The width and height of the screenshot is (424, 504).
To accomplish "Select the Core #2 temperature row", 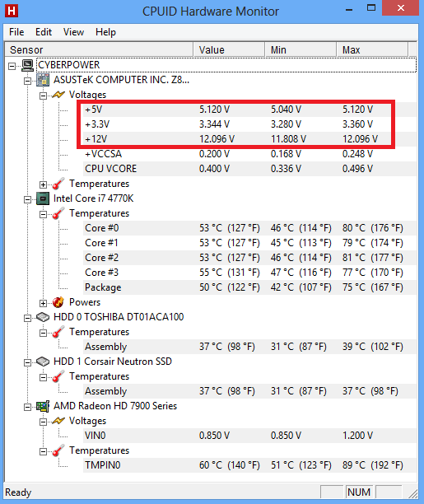I will 249,258.
